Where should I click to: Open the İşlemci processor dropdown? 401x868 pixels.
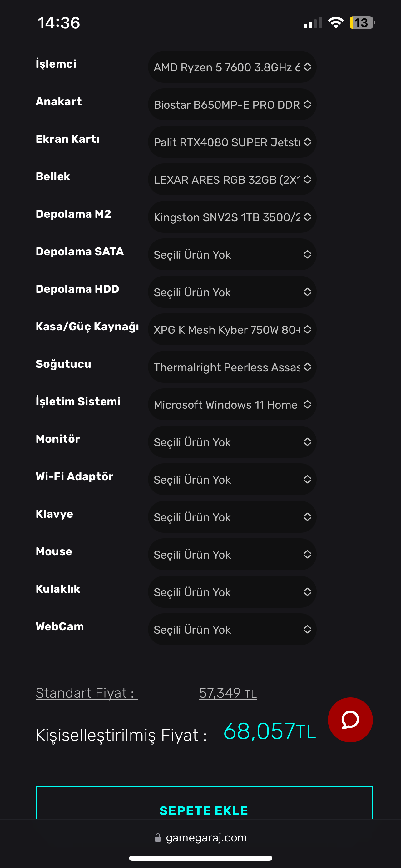(232, 67)
